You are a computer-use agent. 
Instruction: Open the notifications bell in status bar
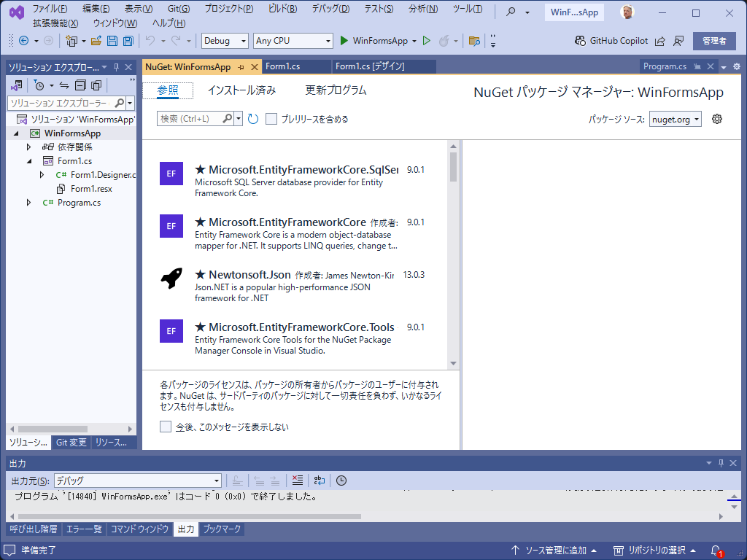716,551
